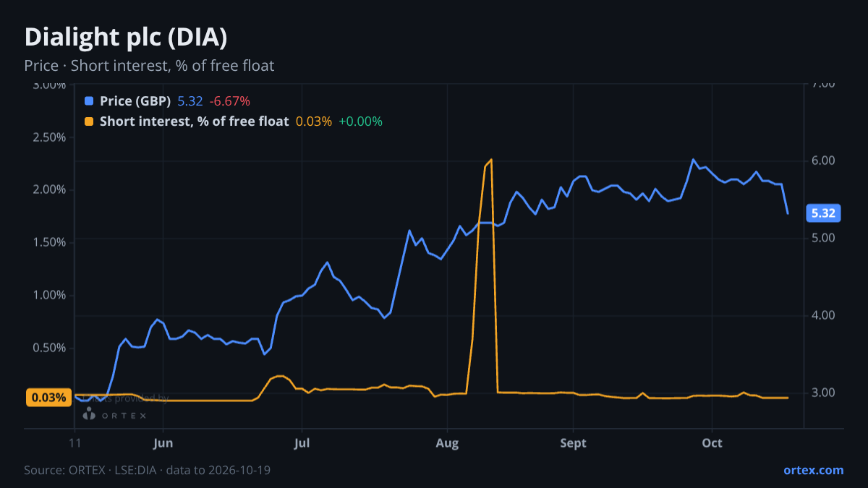
Task: Open the ortex.com link
Action: point(813,470)
